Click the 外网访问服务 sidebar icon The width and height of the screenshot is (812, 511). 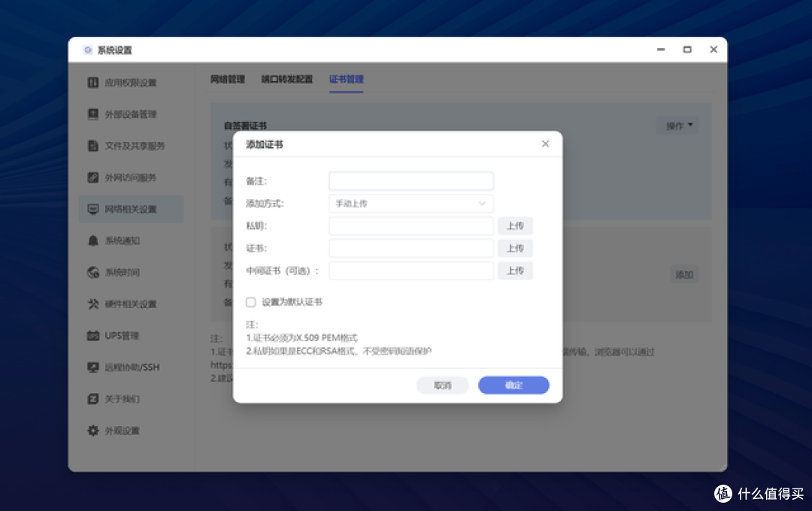93,177
